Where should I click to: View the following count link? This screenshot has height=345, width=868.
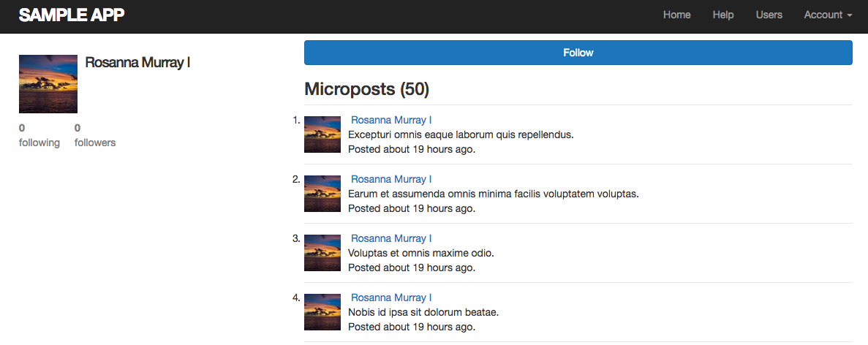39,135
